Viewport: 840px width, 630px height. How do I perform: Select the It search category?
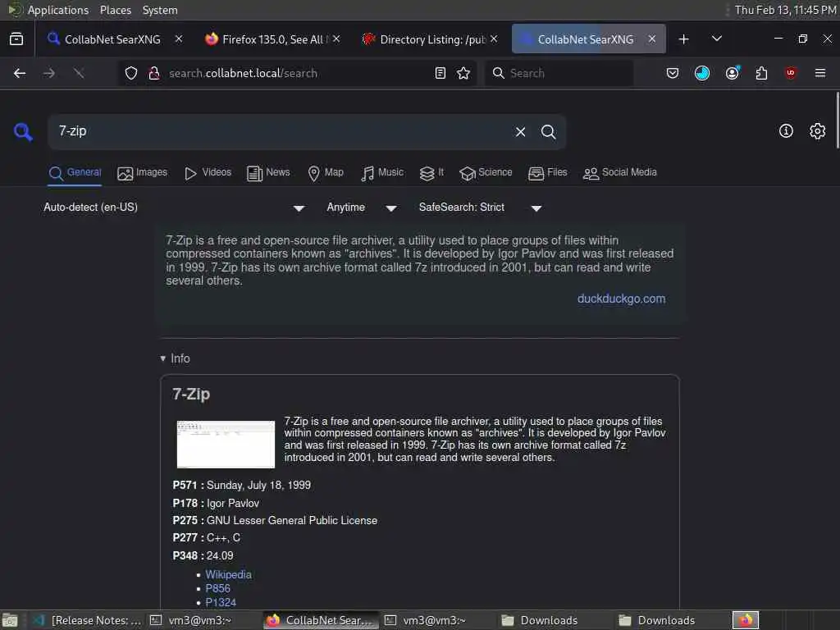431,172
